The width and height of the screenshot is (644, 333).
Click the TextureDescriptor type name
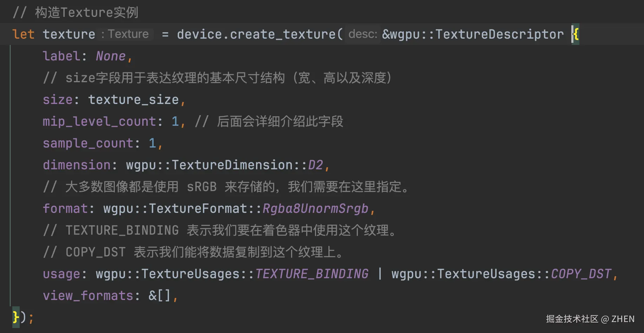(x=499, y=34)
